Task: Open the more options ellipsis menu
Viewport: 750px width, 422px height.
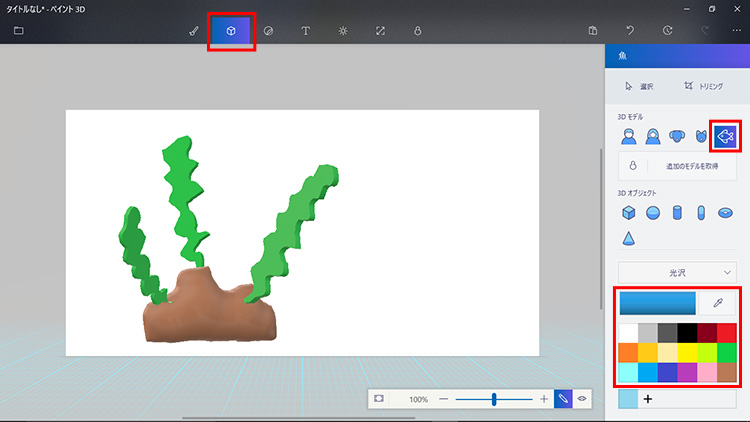Action: 736,31
